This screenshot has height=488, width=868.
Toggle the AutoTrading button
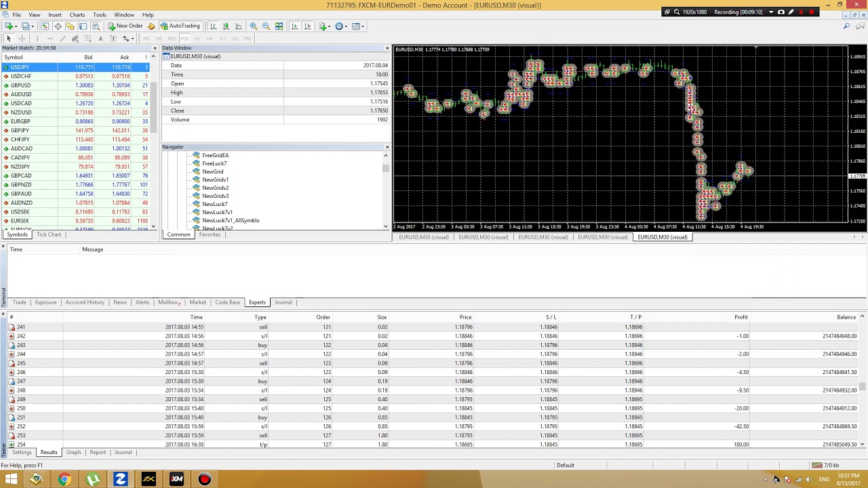[x=180, y=26]
